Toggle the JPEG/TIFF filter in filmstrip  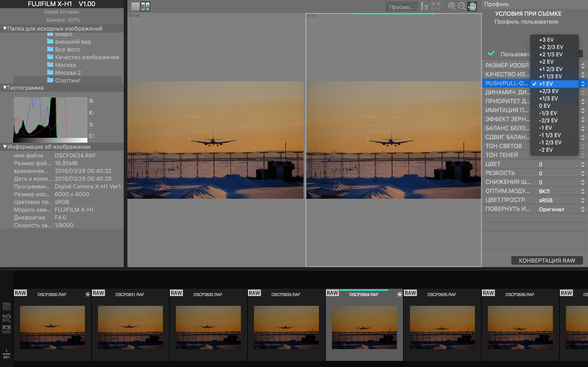tap(6, 306)
